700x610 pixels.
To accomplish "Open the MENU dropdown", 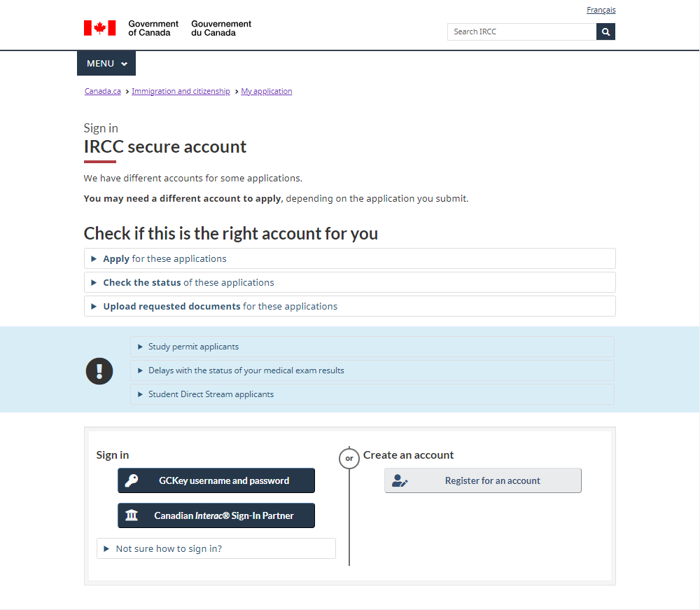I will [x=106, y=64].
